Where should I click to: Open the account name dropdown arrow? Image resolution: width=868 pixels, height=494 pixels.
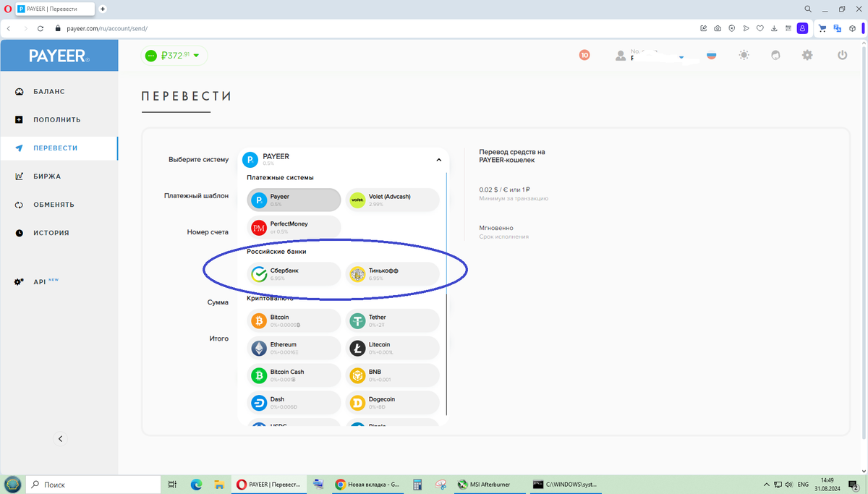coord(681,56)
